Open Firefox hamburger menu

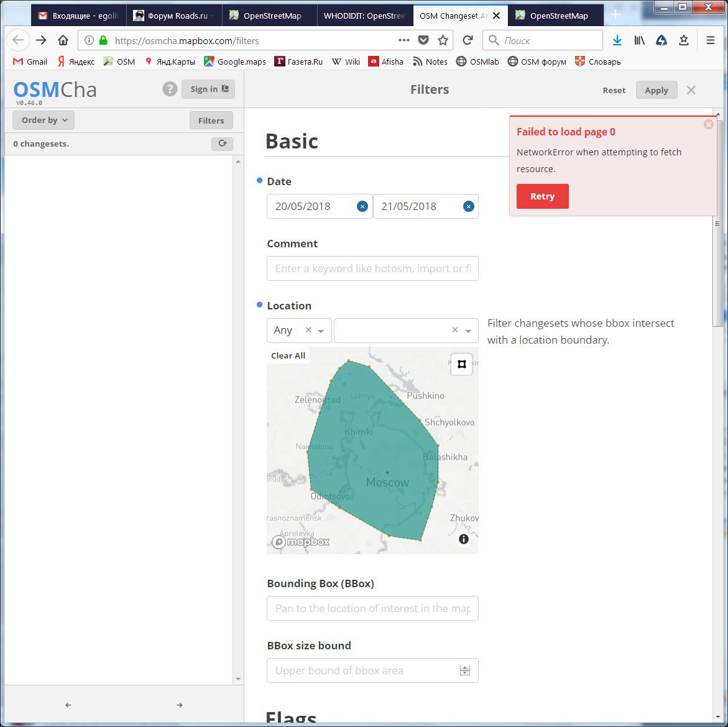point(711,40)
